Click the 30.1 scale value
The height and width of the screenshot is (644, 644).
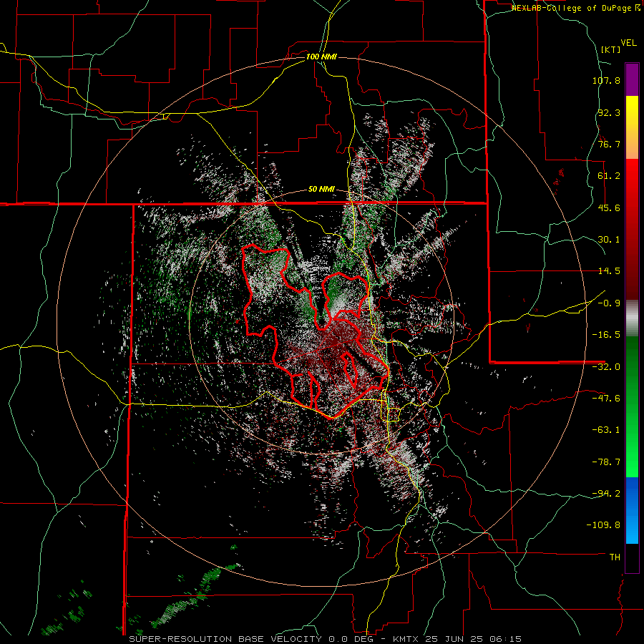tap(609, 240)
